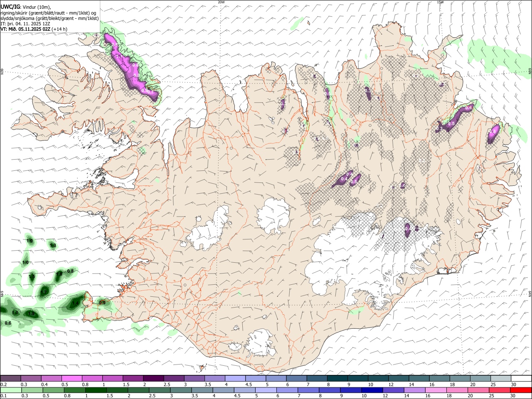Select the lower legend swatch starting at 6
Viewport: 532px width, 399px height.
[288, 390]
